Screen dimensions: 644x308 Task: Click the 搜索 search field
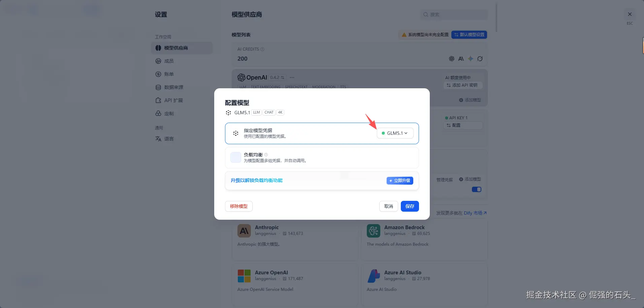tap(454, 14)
